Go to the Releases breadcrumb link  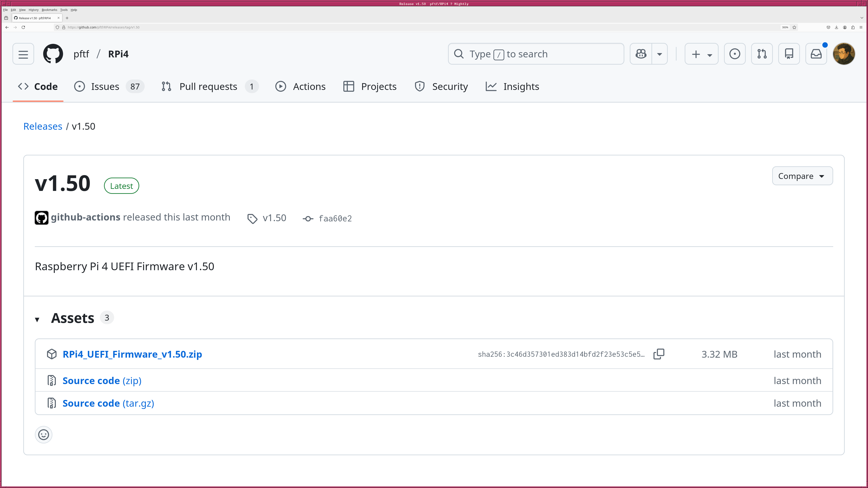[43, 126]
